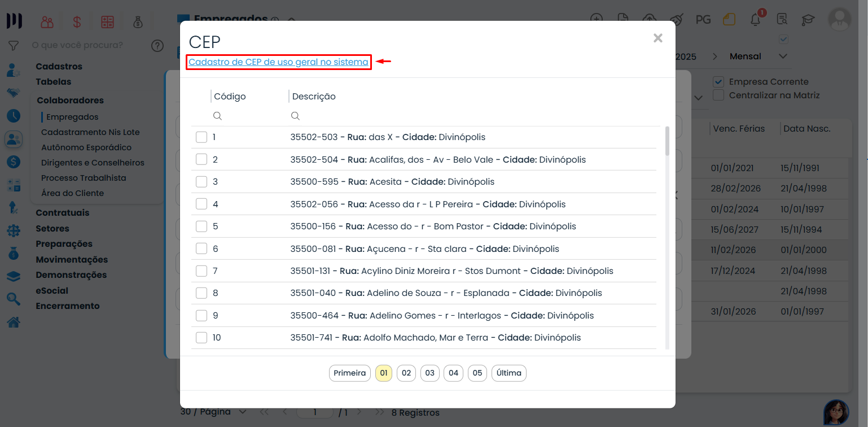
Task: Close the CEP dialog
Action: [657, 38]
